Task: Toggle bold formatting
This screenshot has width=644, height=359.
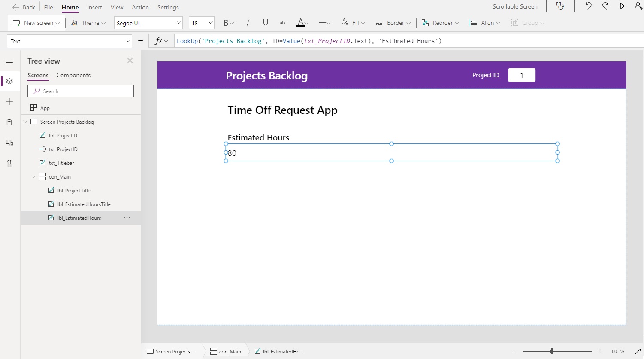Action: pos(226,23)
